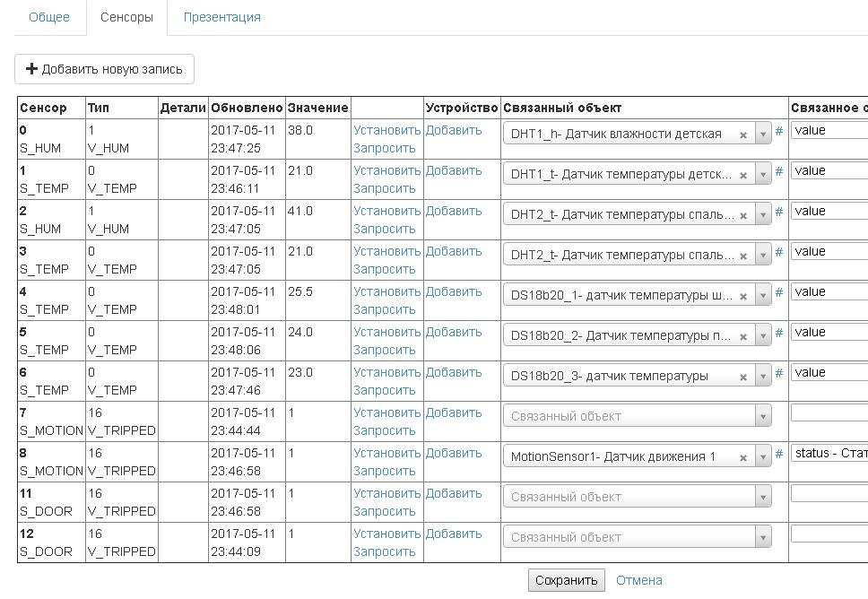
Task: Click Установить for sensor 8
Action: click(387, 454)
